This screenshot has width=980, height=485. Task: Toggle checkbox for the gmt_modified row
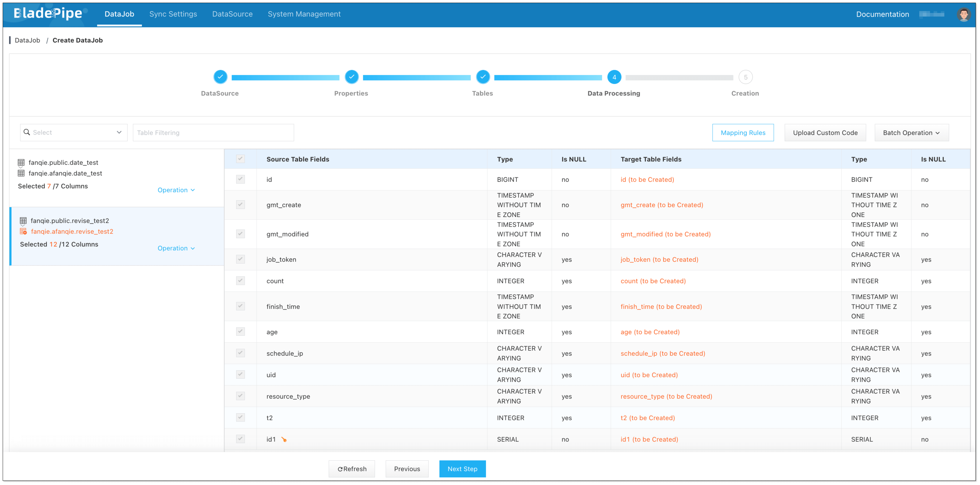[x=240, y=234]
